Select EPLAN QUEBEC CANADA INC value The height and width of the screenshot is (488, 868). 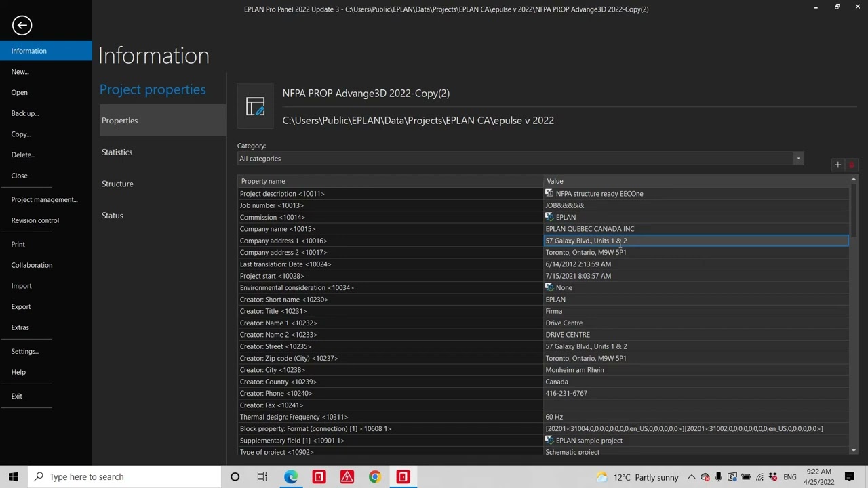tap(590, 229)
